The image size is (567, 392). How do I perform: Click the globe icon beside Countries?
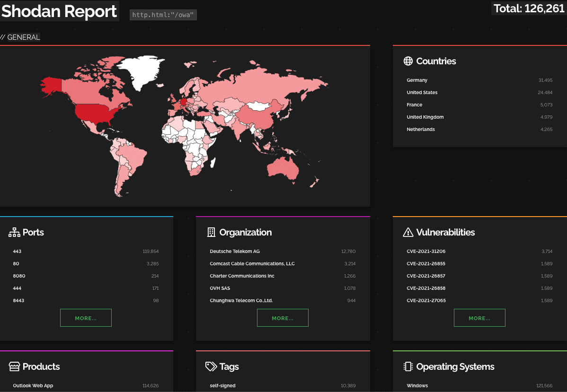(x=408, y=61)
